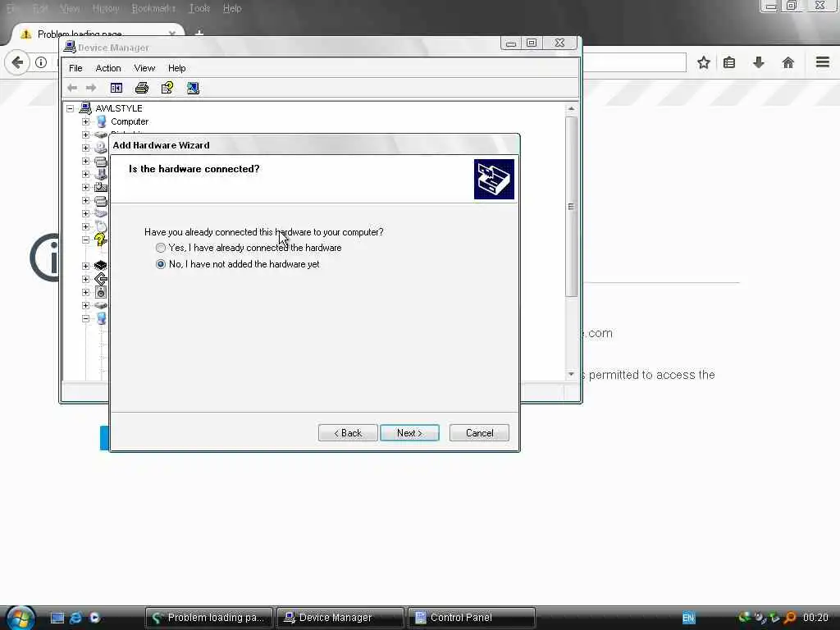The height and width of the screenshot is (630, 840).
Task: Click Device Manager scrollbar down arrow
Action: [x=571, y=374]
